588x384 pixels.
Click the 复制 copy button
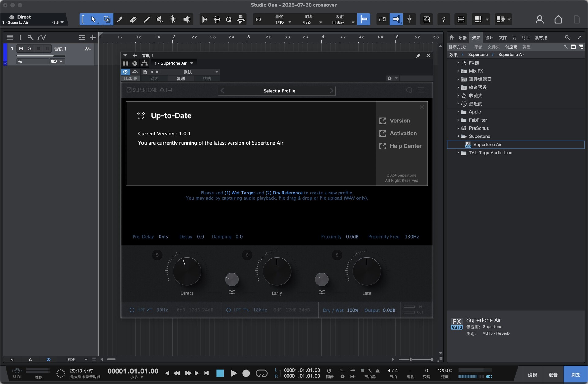181,78
